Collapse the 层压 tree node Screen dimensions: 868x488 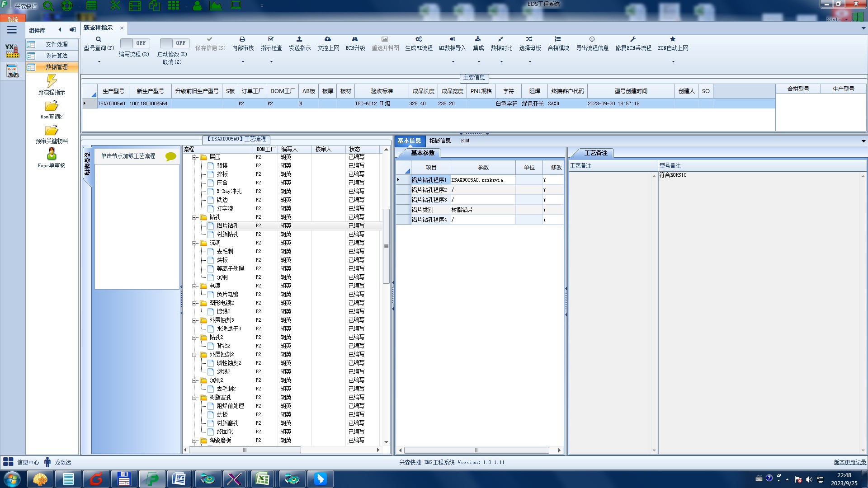click(x=194, y=157)
